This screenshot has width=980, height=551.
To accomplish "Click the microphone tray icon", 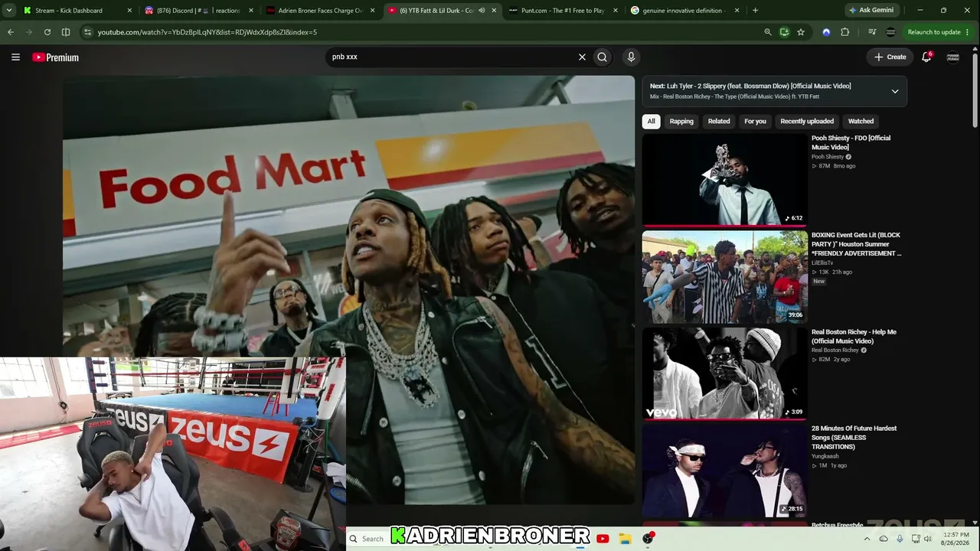I will click(x=900, y=539).
